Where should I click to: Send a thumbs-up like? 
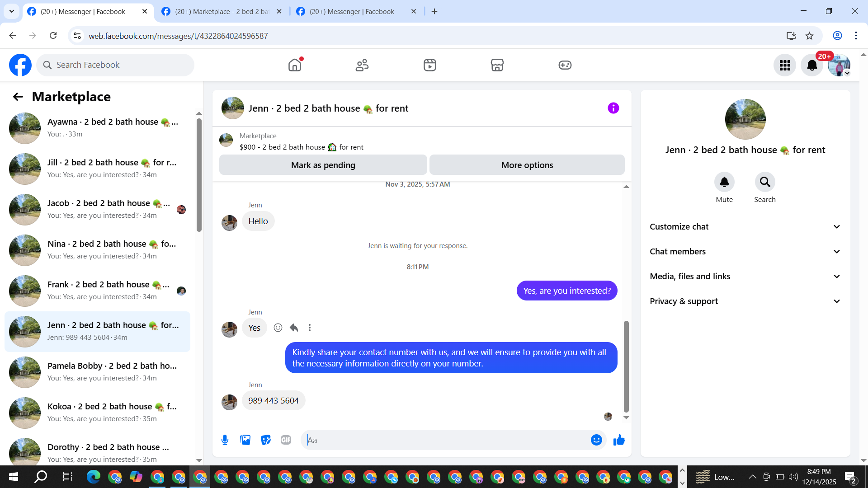click(x=619, y=440)
